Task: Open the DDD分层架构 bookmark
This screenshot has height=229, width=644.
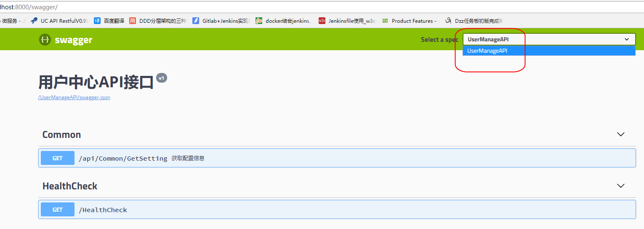Action: pos(158,21)
